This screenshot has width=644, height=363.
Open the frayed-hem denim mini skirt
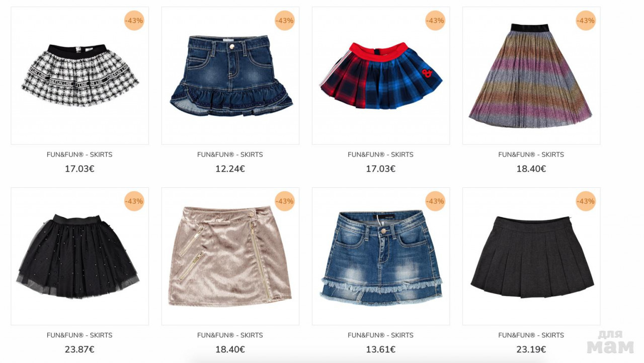(x=381, y=256)
